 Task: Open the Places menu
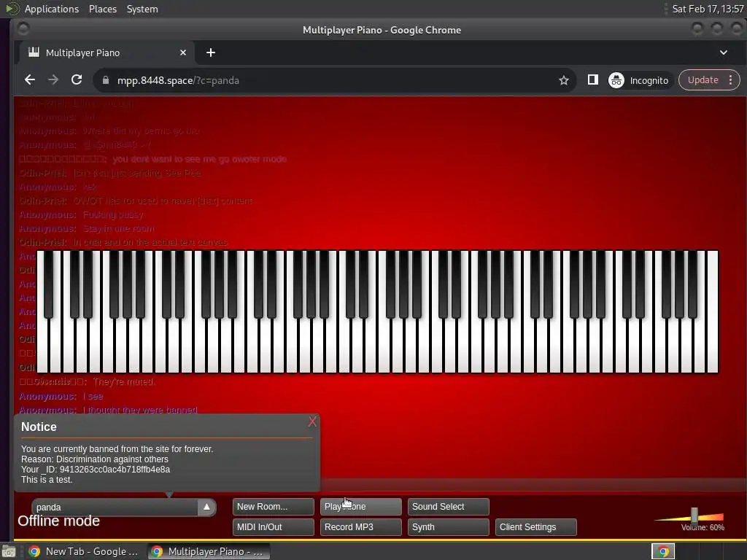point(102,9)
